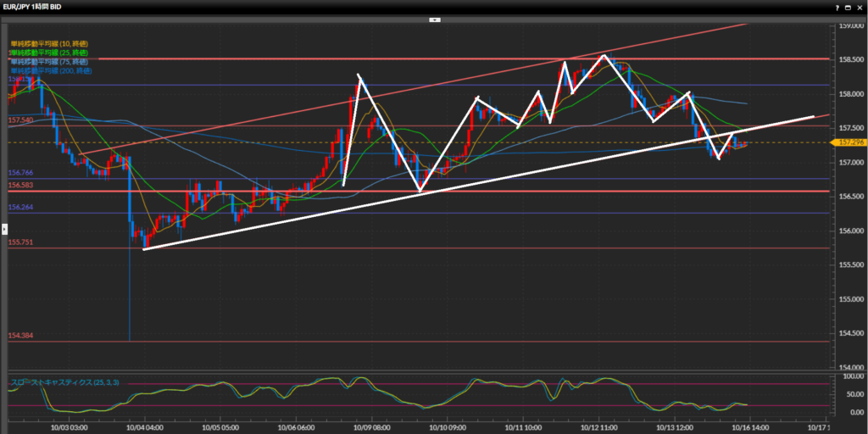The image size is (868, 434).
Task: Expand the top collapsed toolbar arrow
Action: pyautogui.click(x=434, y=18)
